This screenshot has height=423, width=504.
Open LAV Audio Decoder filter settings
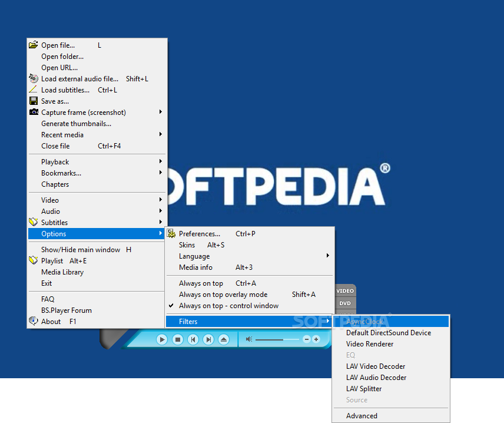point(391,378)
